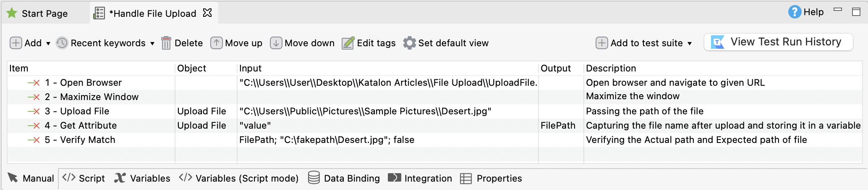Screen dimensions: 868x190
Task: Expand the Recent keywords dropdown arrow
Action: [152, 43]
